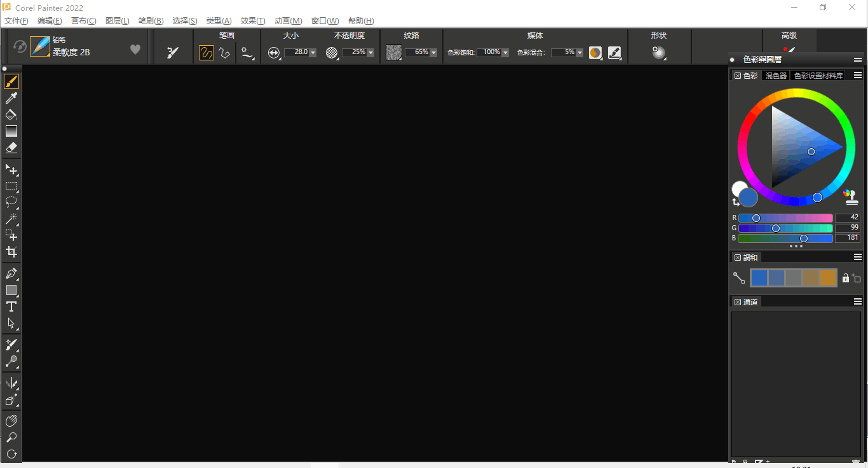Image resolution: width=868 pixels, height=468 pixels.
Task: Select the Grabber hand tool
Action: (x=11, y=421)
